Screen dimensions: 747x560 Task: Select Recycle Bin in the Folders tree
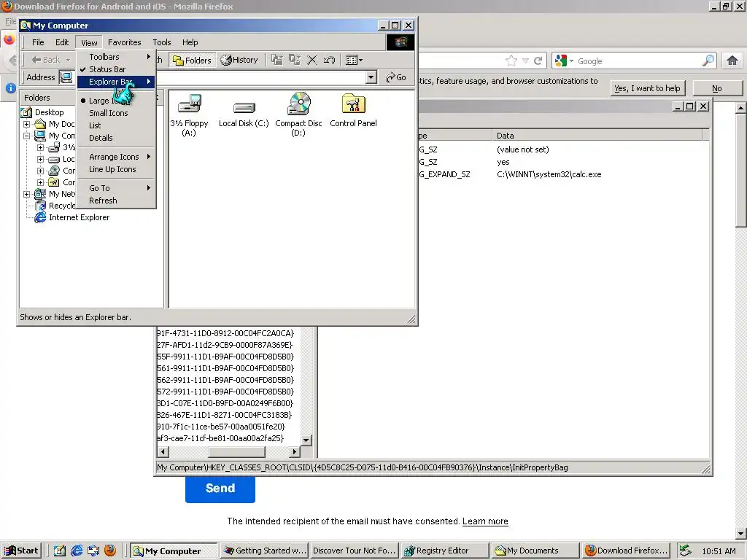(x=62, y=206)
